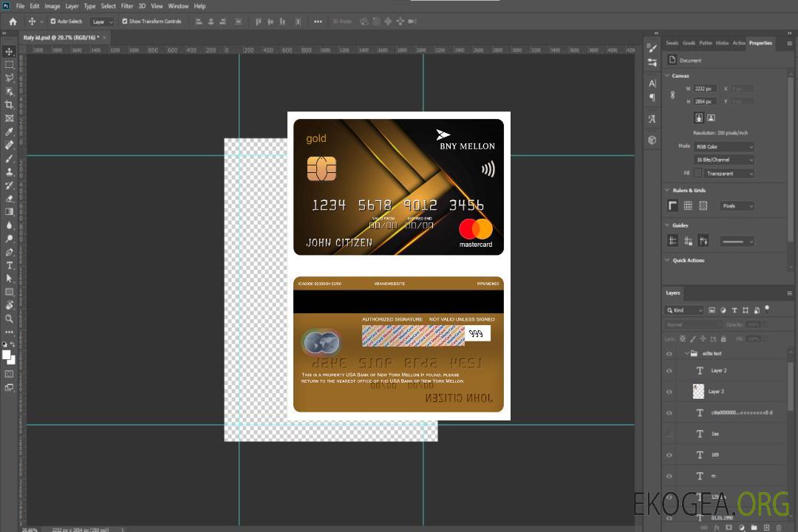Viewport: 798px width, 532px height.
Task: Open the Transparent fill dropdown
Action: coord(729,174)
